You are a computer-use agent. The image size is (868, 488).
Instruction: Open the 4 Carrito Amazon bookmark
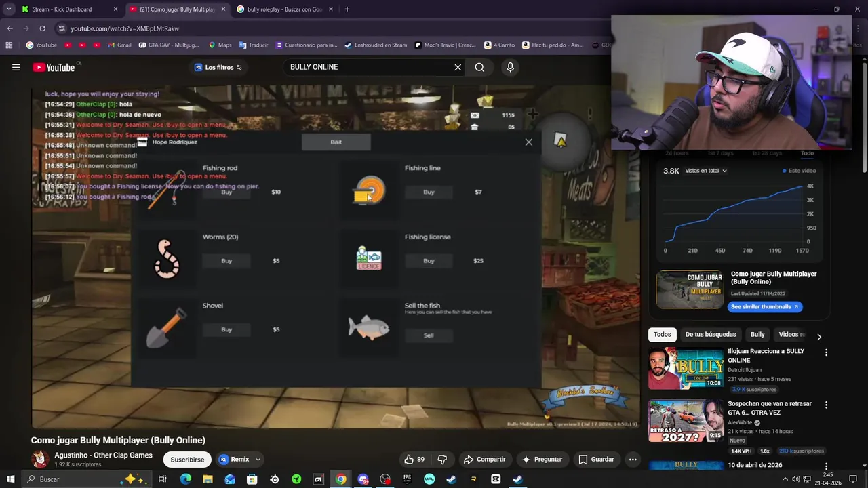click(x=499, y=45)
